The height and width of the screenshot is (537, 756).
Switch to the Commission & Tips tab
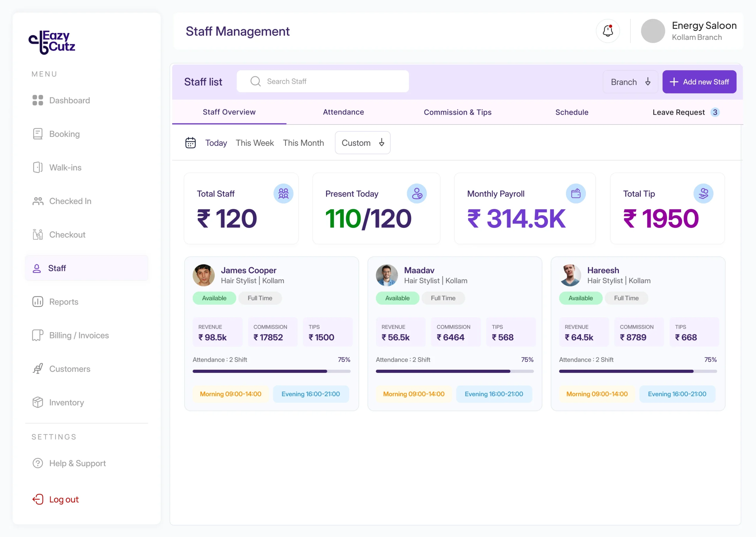[457, 112]
